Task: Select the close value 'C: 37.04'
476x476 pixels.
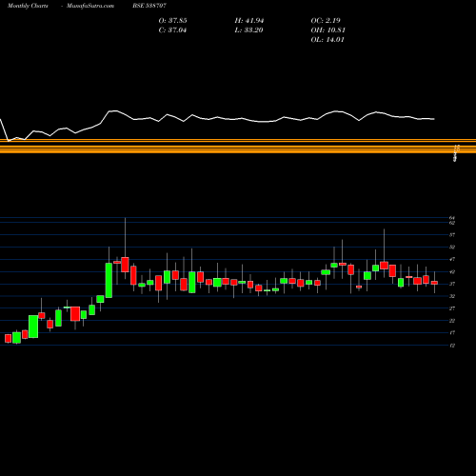Action: (x=172, y=30)
